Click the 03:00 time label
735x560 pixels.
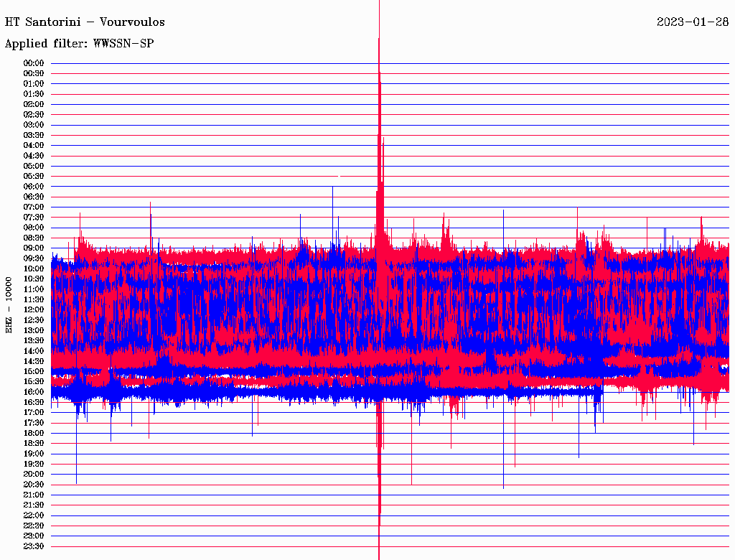tap(34, 125)
